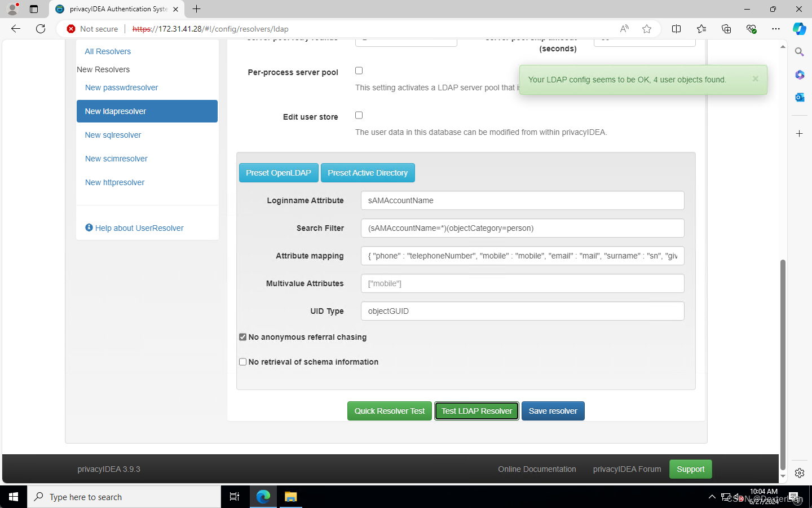Open Browser essentials heart icon
Screen dimensions: 812x508
click(x=751, y=29)
